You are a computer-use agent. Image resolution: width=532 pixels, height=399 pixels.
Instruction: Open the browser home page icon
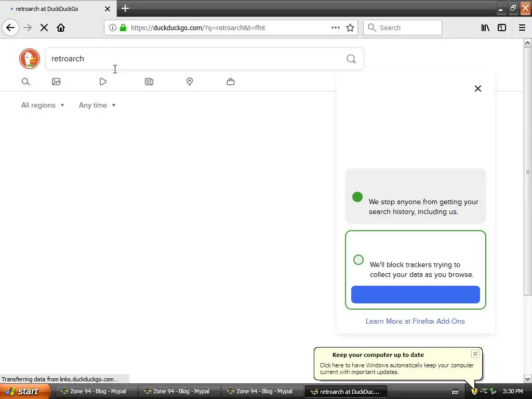[x=61, y=28]
